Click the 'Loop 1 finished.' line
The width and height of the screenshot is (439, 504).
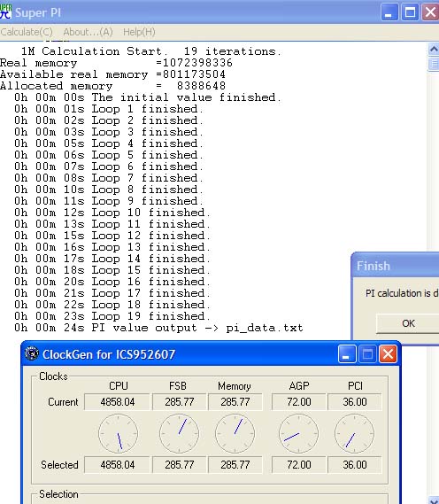click(109, 109)
